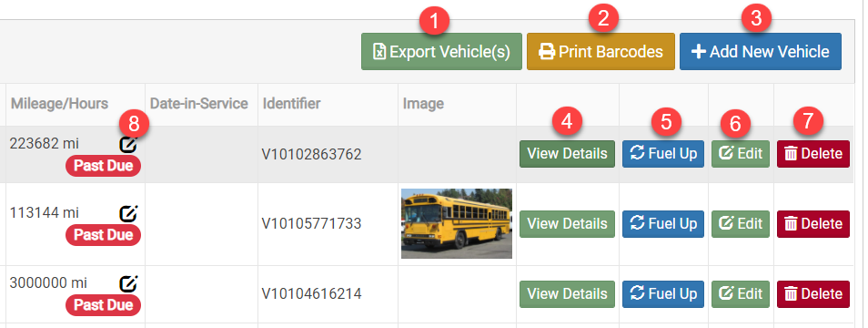Click Past Due badge for 113144 mi
868x328 pixels.
104,235
